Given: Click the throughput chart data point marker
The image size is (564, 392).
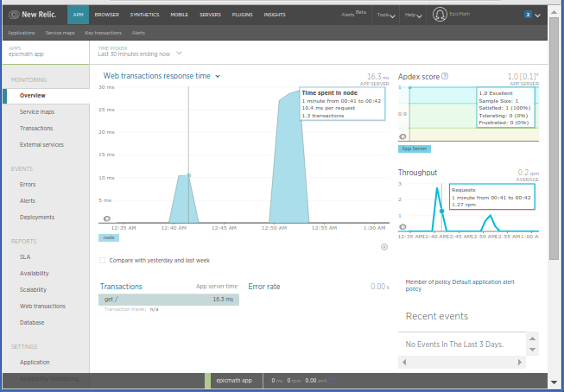Looking at the screenshot, I should pyautogui.click(x=441, y=211).
